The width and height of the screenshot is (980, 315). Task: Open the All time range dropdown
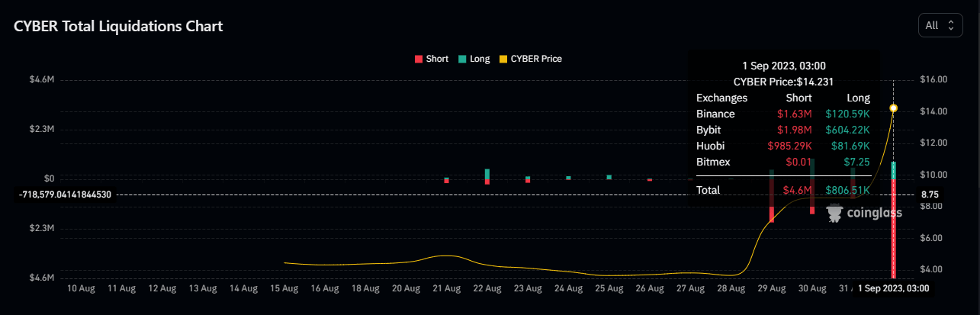(x=940, y=25)
